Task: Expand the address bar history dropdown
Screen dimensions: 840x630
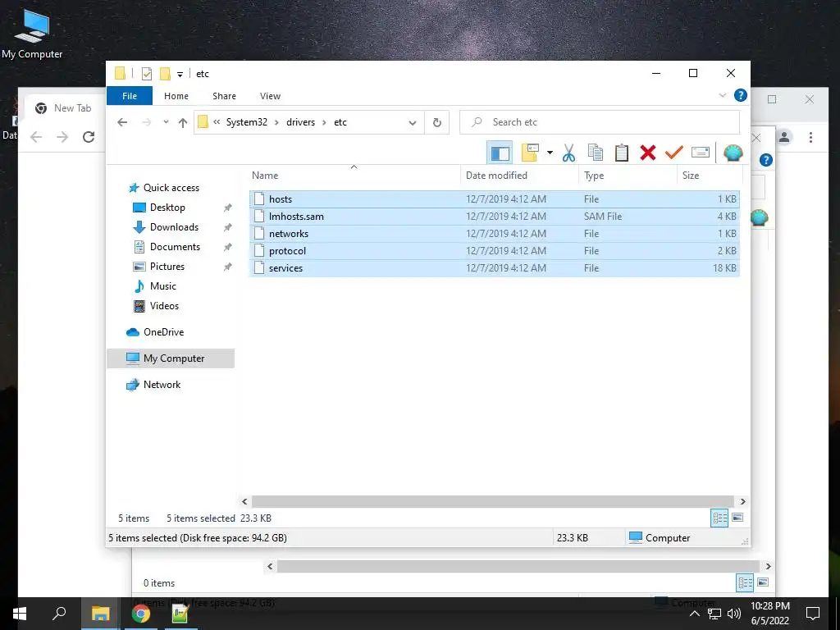Action: (413, 123)
